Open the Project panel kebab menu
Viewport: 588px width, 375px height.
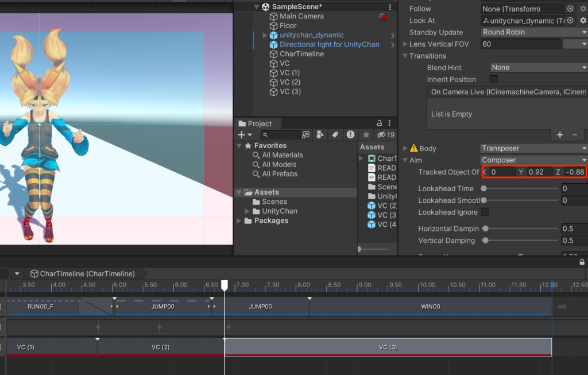click(x=390, y=123)
